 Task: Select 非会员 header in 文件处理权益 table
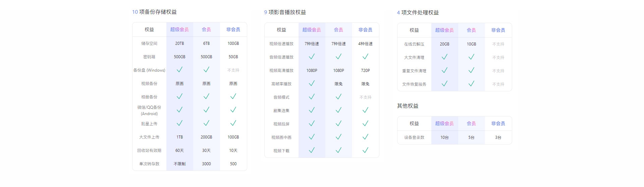(498, 30)
